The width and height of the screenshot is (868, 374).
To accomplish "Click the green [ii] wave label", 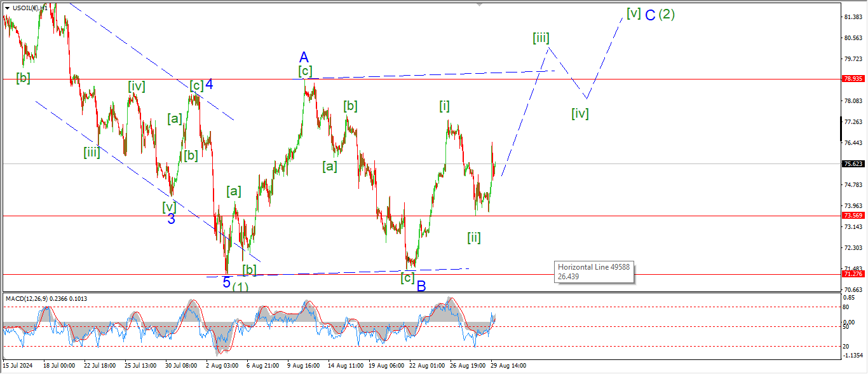I will pyautogui.click(x=474, y=238).
